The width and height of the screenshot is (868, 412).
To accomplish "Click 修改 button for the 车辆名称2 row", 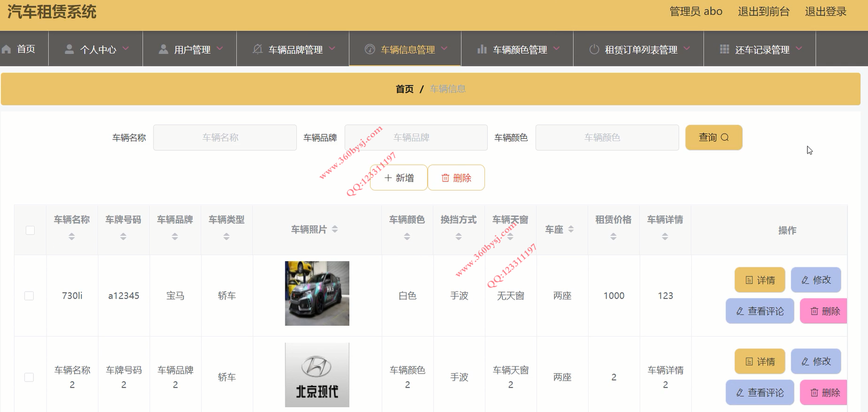I will [816, 362].
